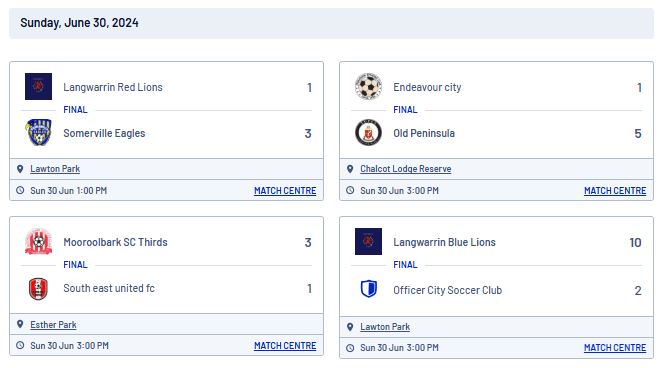
Task: Open Match Centre for Mooroolbark SC Thirds game
Action: [285, 346]
